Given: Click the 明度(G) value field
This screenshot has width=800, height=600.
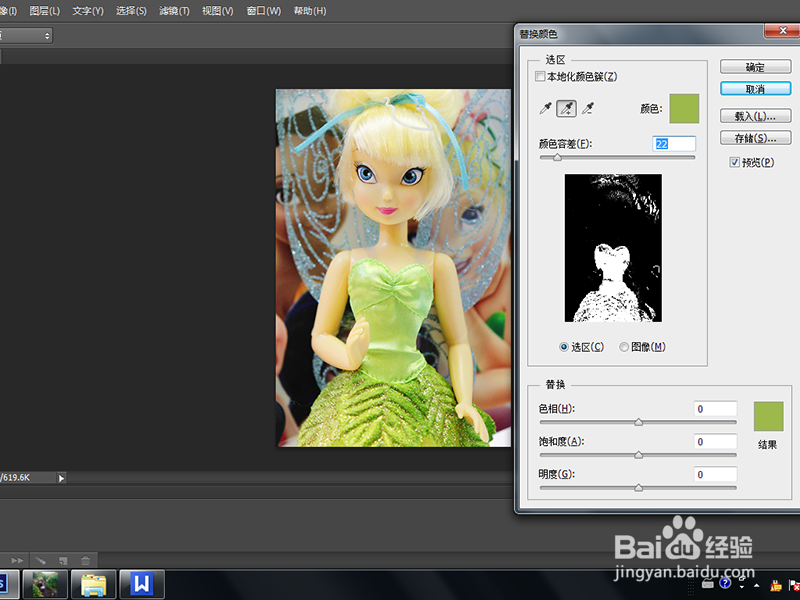Looking at the screenshot, I should tap(715, 474).
